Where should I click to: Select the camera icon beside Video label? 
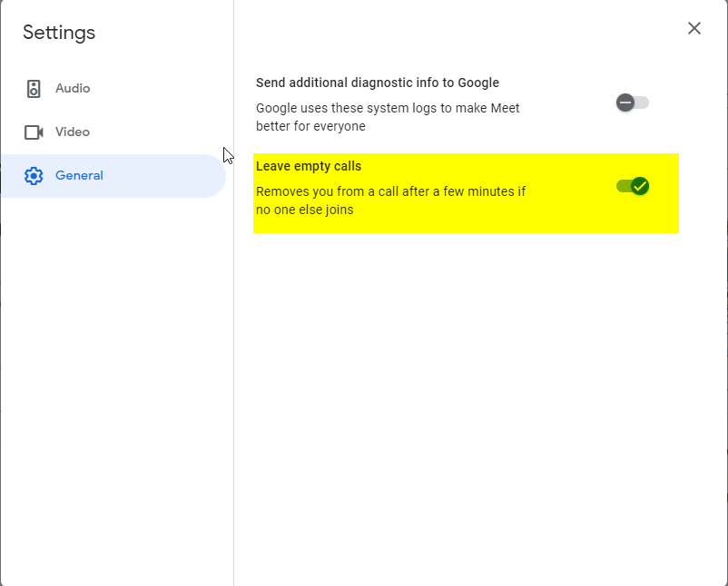pos(34,132)
